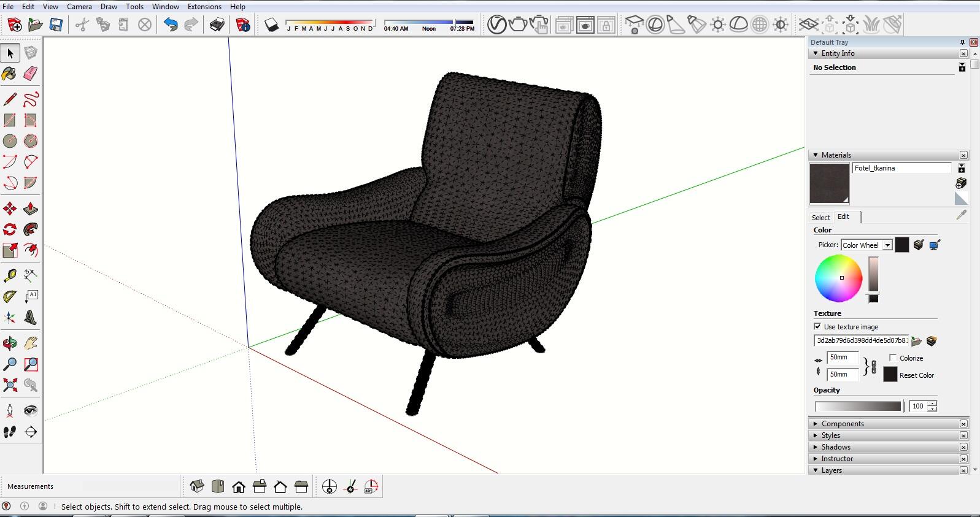The height and width of the screenshot is (517, 980).
Task: Select the Paint Bucket tool
Action: pyautogui.click(x=10, y=74)
